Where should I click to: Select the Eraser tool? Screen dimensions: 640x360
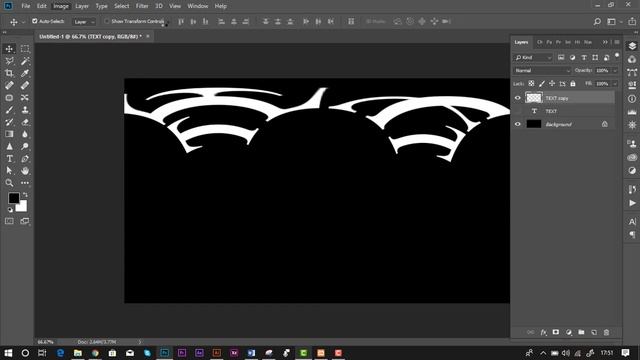tap(25, 122)
